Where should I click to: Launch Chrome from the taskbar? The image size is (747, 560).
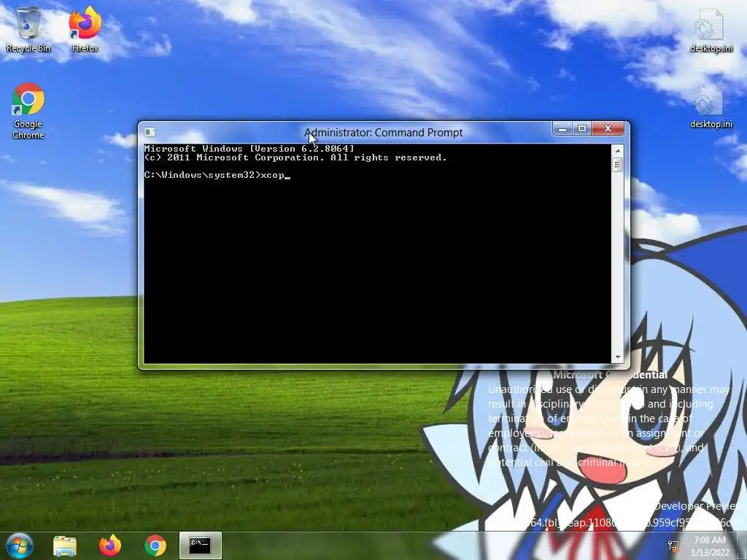tap(155, 545)
